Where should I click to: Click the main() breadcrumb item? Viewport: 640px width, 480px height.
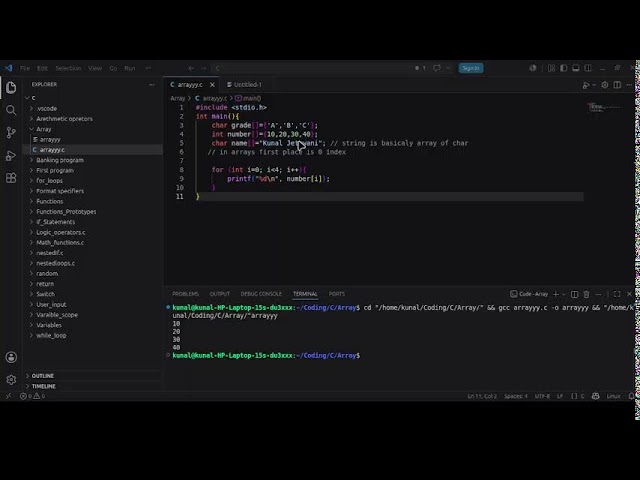pyautogui.click(x=249, y=98)
